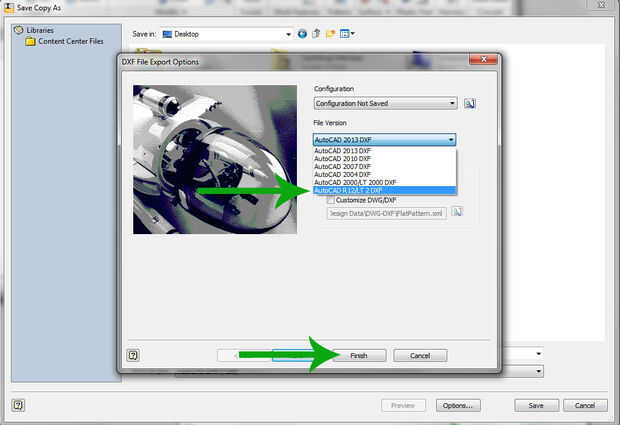Screen dimensions: 620x425
Task: Click the save configuration icon
Action: pyautogui.click(x=469, y=104)
